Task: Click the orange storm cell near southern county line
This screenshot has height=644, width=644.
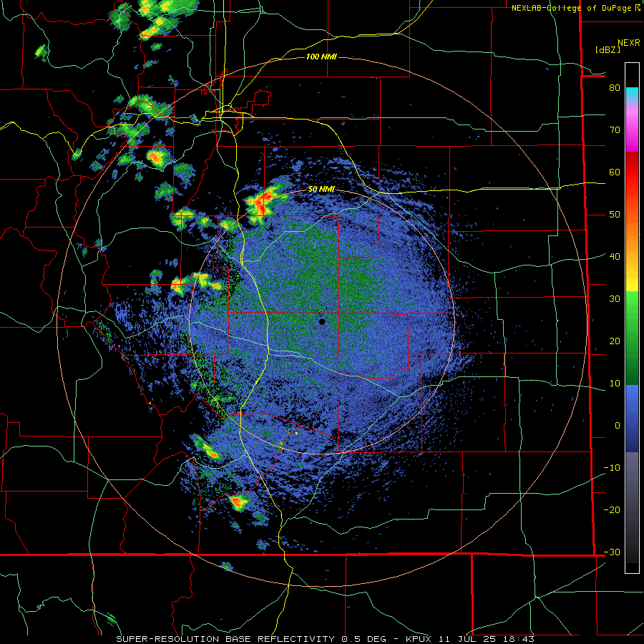Action: (x=238, y=502)
